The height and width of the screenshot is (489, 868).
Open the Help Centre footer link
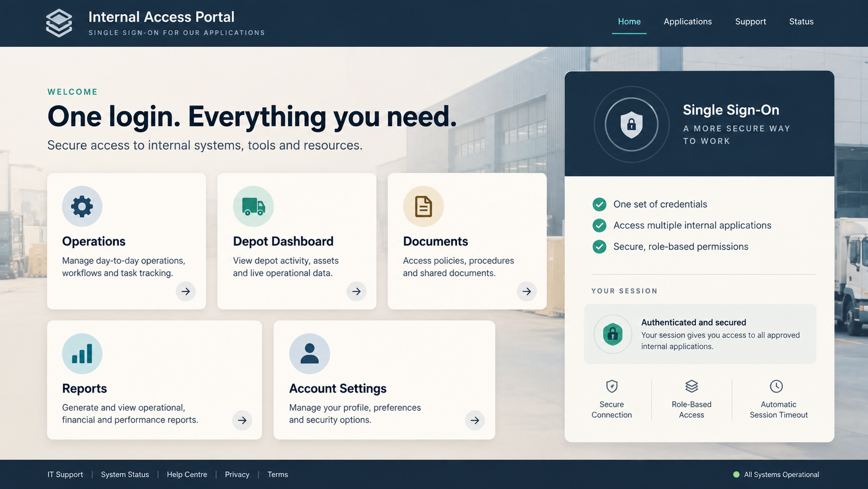pyautogui.click(x=187, y=474)
